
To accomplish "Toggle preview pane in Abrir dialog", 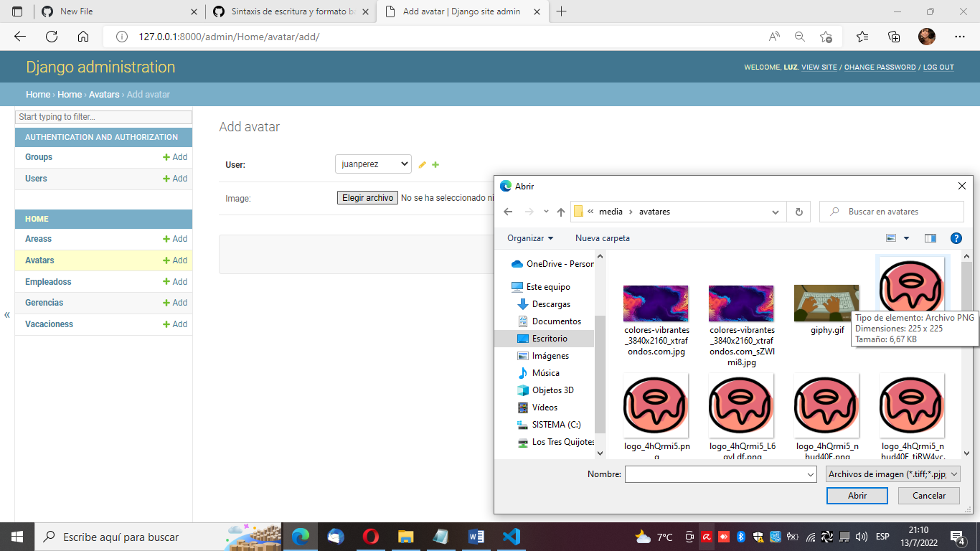I will tap(930, 238).
